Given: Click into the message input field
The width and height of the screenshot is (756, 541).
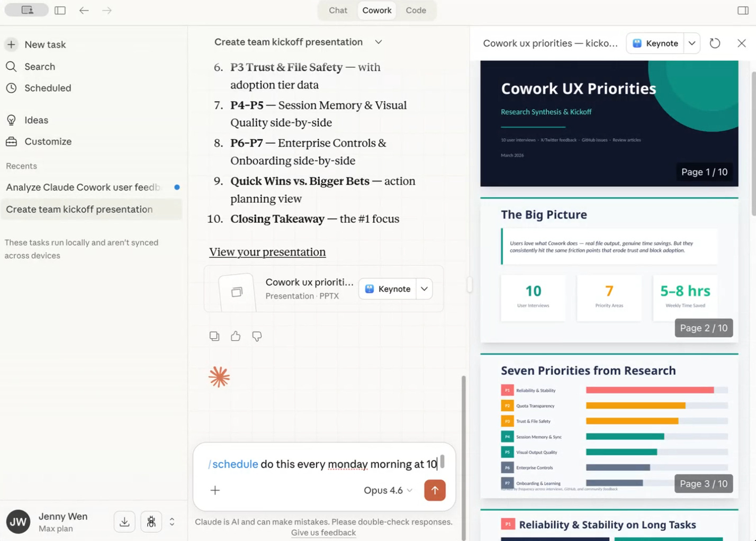Looking at the screenshot, I should point(323,464).
